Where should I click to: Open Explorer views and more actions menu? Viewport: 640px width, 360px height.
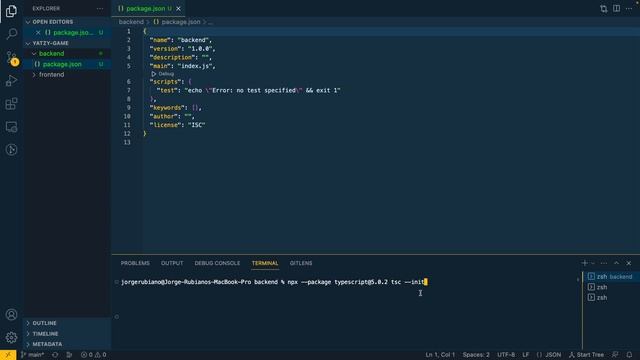[x=100, y=9]
